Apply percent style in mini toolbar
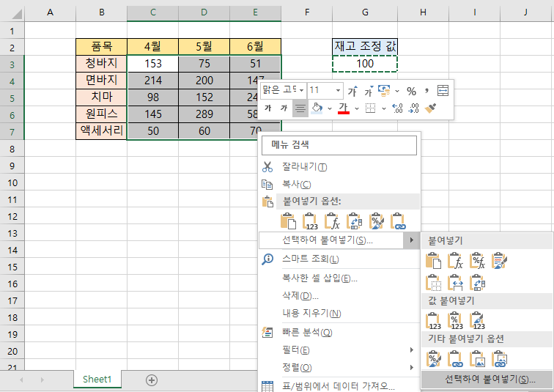Viewport: 554px width, 392px height. click(411, 91)
